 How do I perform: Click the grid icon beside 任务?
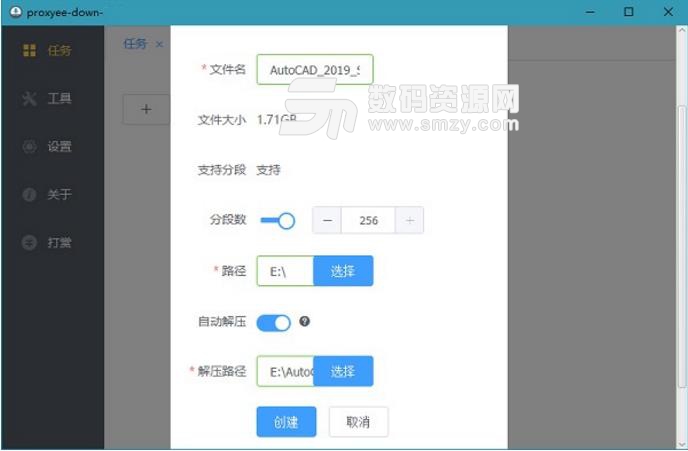pyautogui.click(x=29, y=50)
